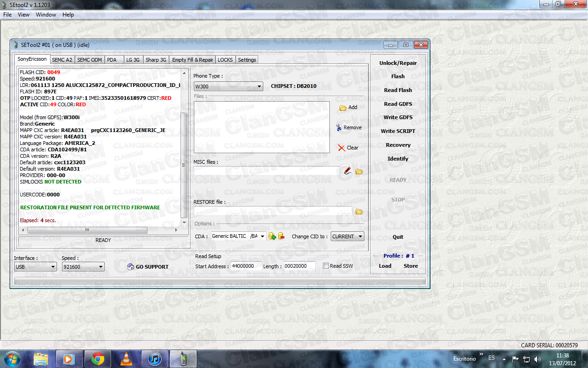Viewport: 588px width, 368px height.
Task: Click the add CDA green plus icon
Action: (x=272, y=236)
